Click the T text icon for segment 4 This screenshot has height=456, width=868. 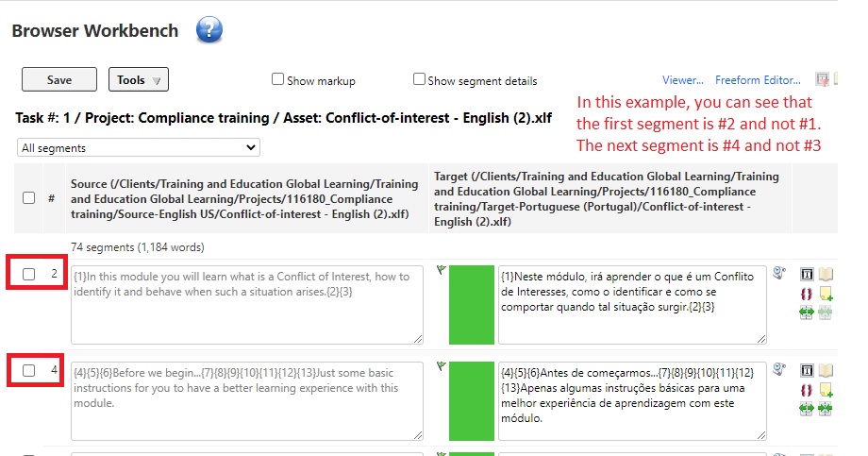pos(807,370)
